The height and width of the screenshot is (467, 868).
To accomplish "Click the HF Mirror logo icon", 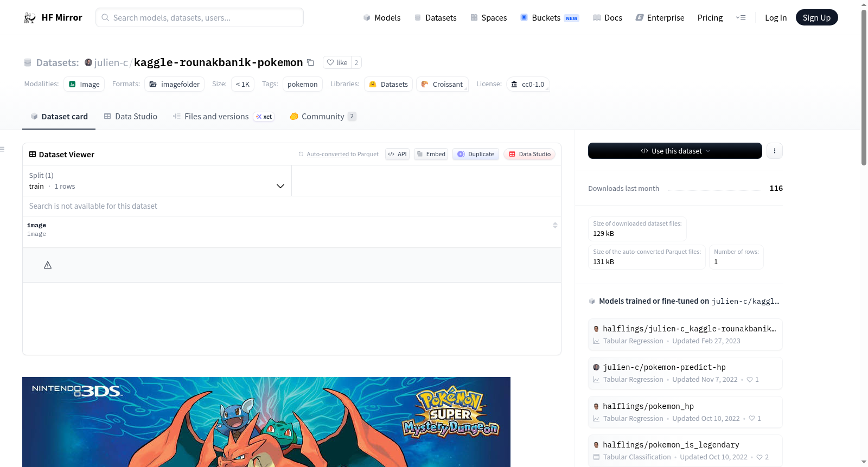I will click(30, 18).
